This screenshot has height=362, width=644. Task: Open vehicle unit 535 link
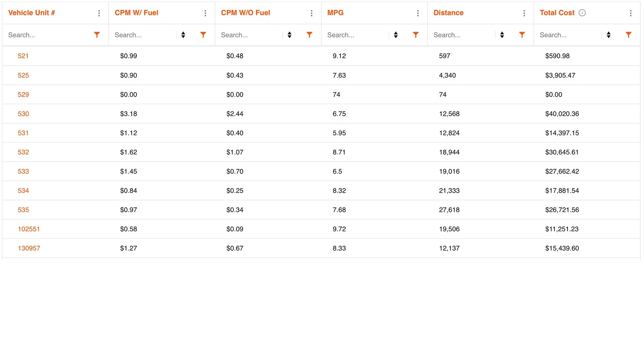tap(23, 210)
